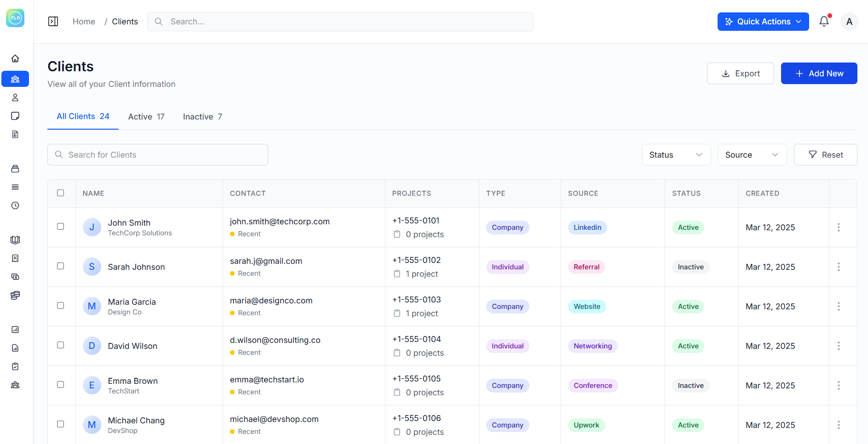The image size is (868, 444).
Task: Switch to the Active tab
Action: tap(146, 117)
